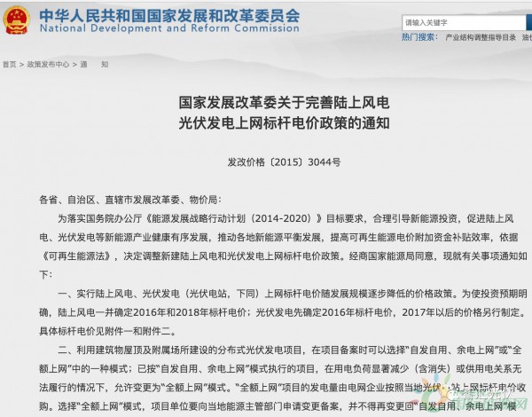This screenshot has height=417, width=532.
Task: Click the national emblem logo
Action: [x=16, y=20]
